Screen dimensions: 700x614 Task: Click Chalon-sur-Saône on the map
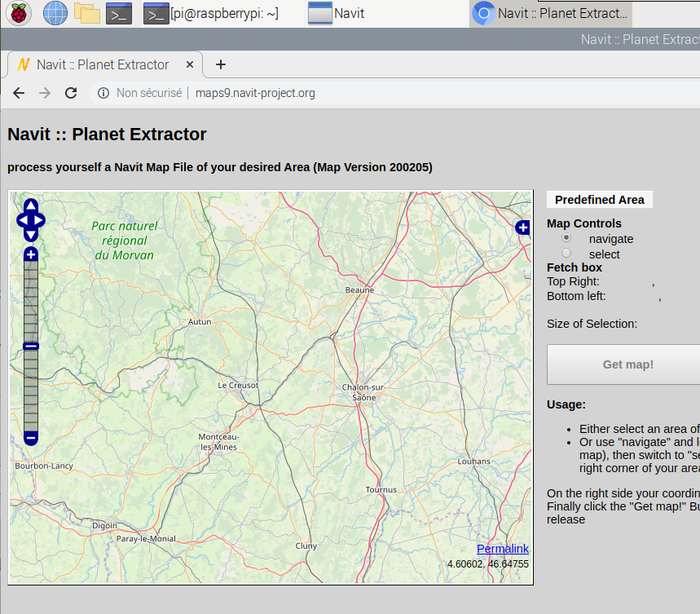[x=363, y=392]
